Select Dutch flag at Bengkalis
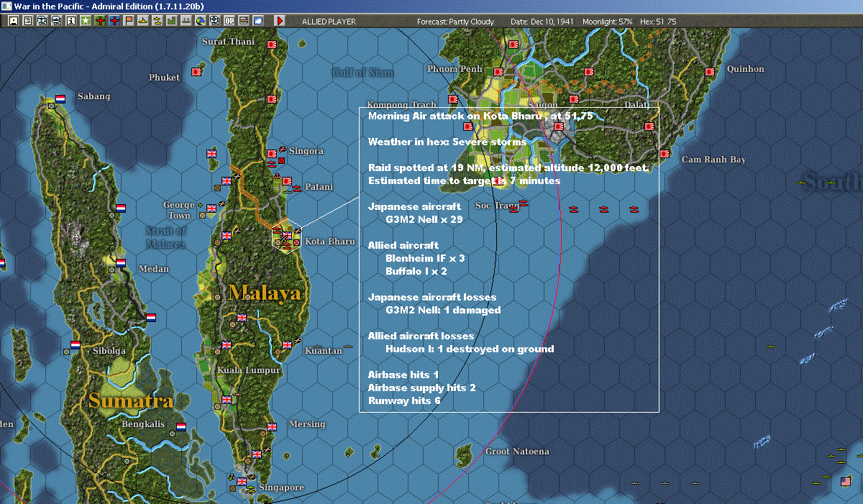 coord(181,426)
